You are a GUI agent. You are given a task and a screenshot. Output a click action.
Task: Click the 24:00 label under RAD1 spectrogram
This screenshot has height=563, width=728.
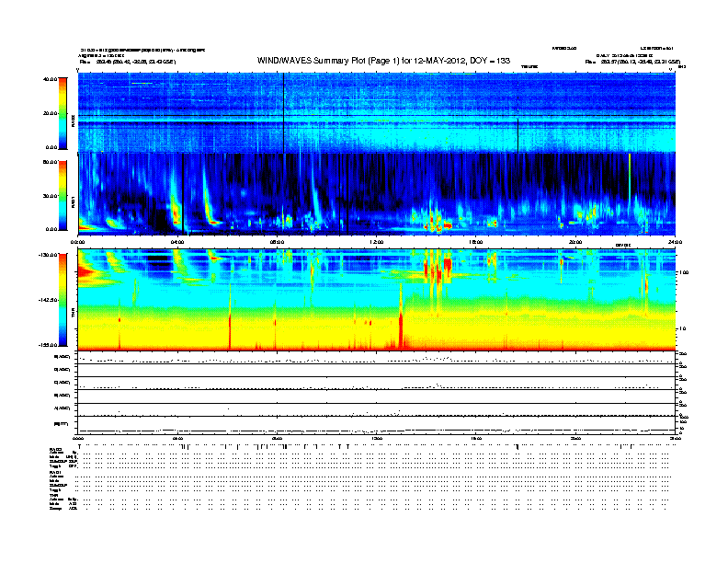coord(675,242)
